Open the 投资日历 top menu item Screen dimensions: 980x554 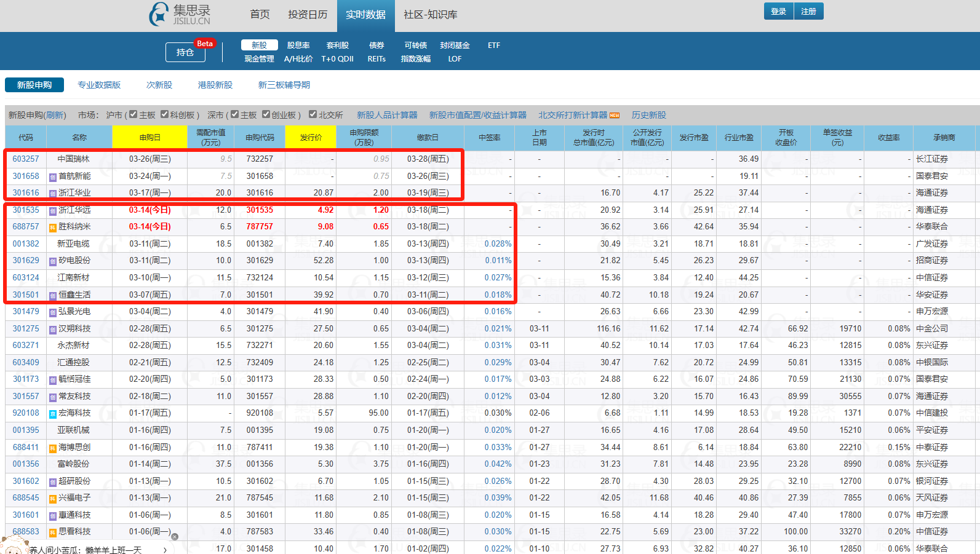pyautogui.click(x=308, y=14)
